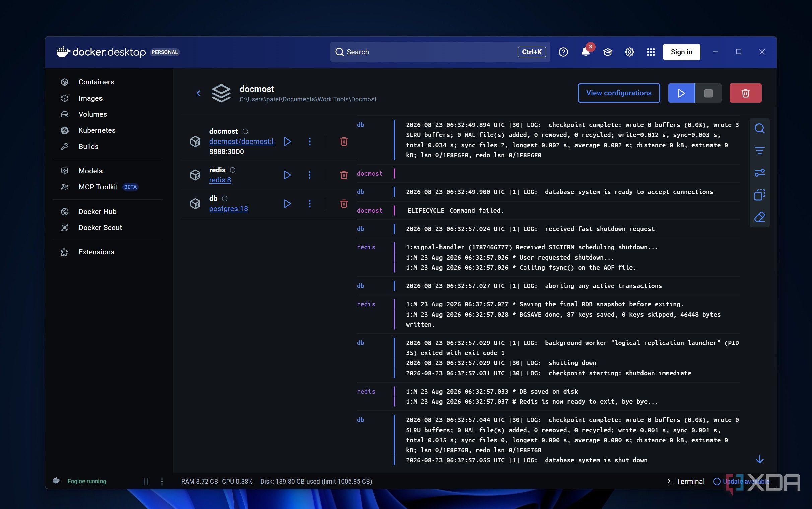Open Docker Hub in sidebar

tap(97, 212)
